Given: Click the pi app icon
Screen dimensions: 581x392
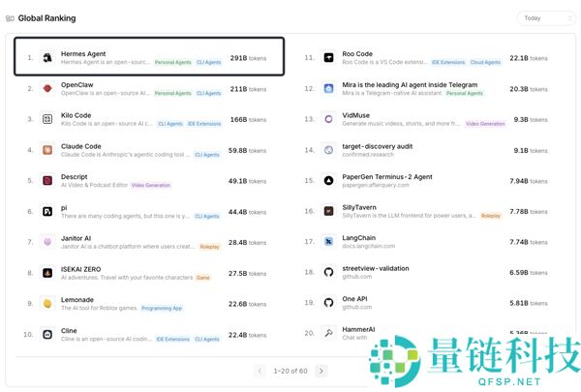Looking at the screenshot, I should pos(47,212).
